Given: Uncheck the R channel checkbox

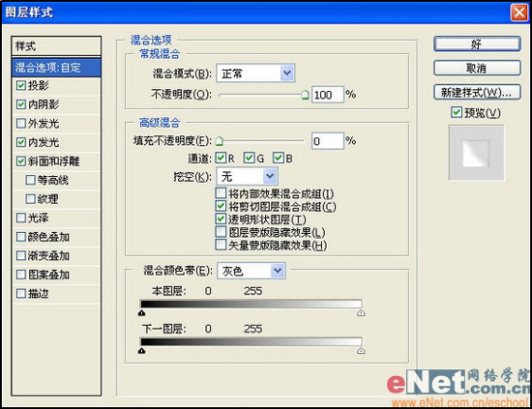Looking at the screenshot, I should click(x=221, y=158).
